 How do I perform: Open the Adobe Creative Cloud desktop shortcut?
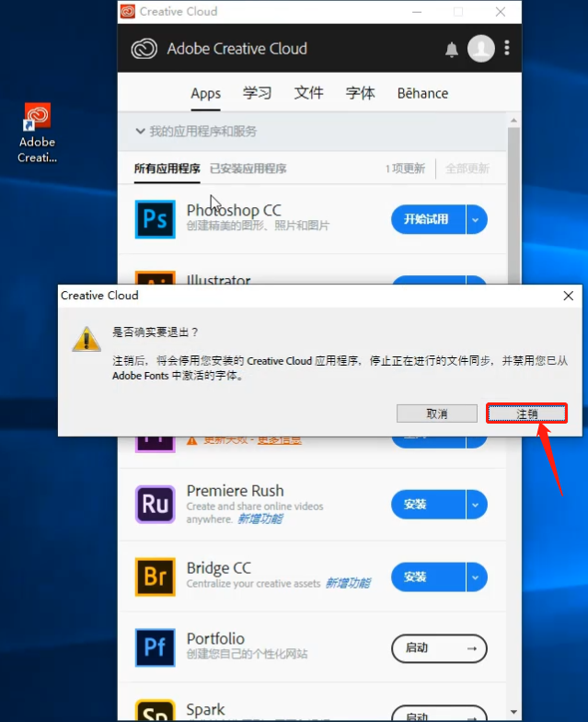37,133
